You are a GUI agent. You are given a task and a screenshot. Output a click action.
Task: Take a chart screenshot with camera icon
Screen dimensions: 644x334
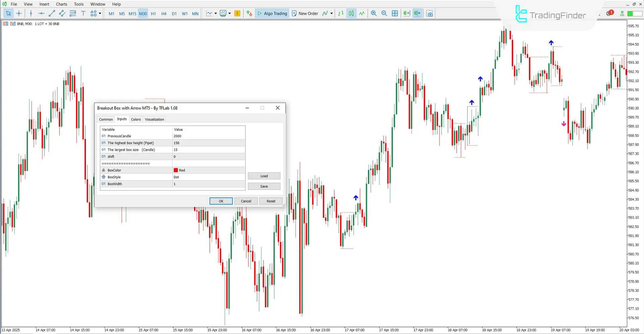coord(430,13)
